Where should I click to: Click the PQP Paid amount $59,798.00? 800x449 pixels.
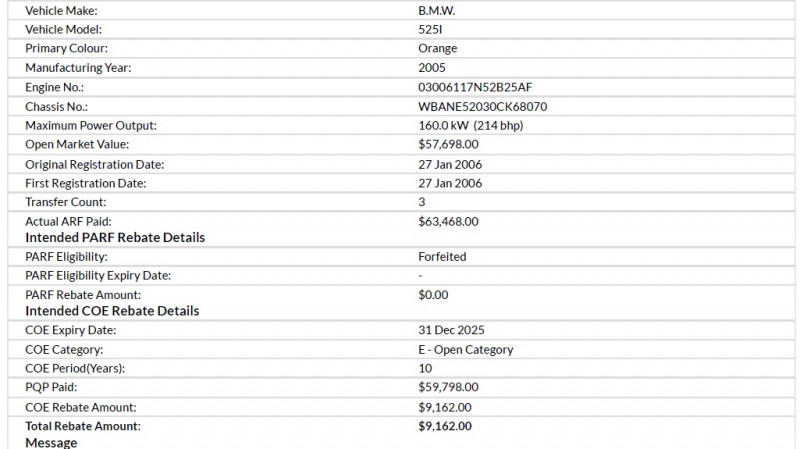[x=448, y=387]
